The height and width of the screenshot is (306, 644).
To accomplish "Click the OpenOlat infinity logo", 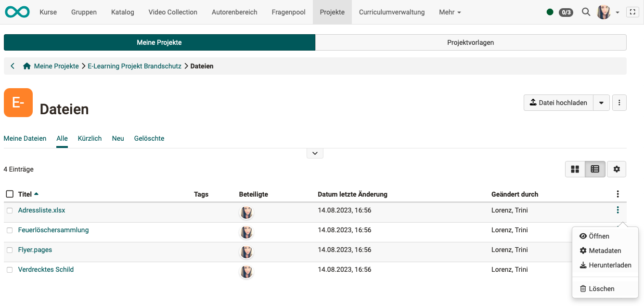I will click(x=17, y=12).
